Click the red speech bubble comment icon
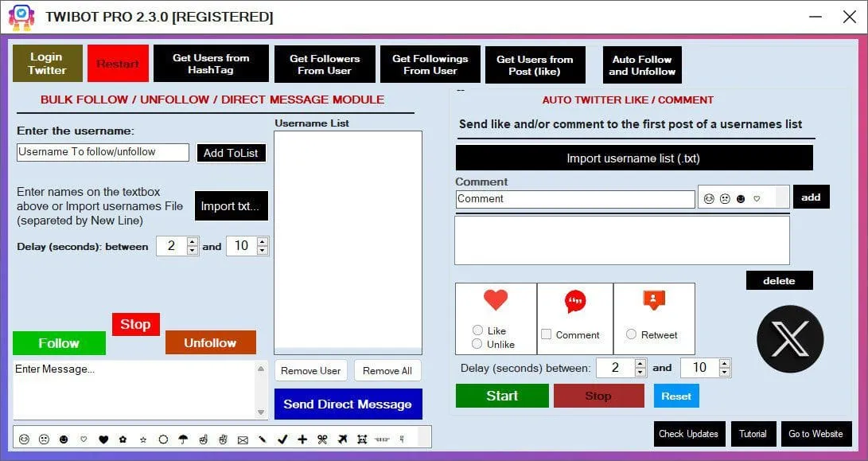 coord(574,302)
